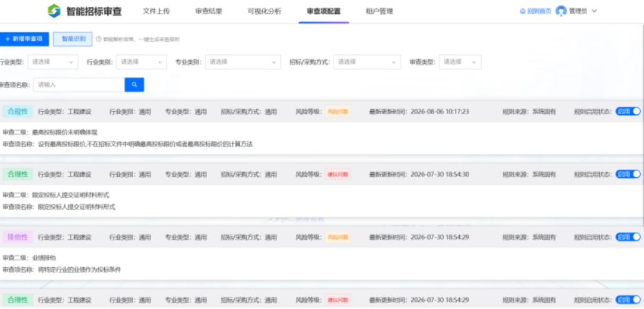Open the 租户管理 tab
This screenshot has width=644, height=309.
[x=379, y=11]
